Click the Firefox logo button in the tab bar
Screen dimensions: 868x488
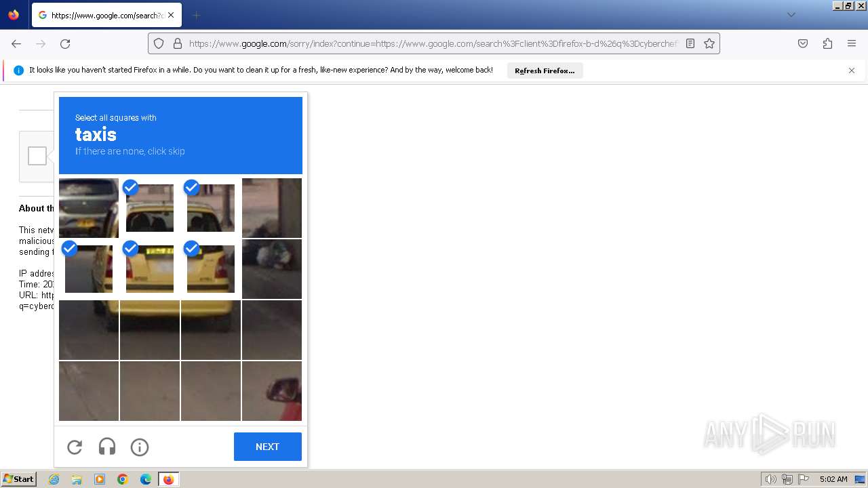tap(14, 14)
